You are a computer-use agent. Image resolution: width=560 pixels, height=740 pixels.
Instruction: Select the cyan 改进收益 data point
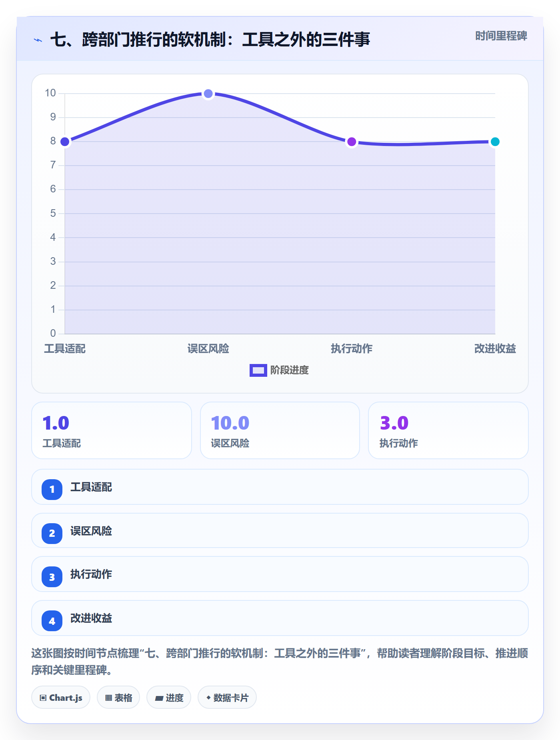pyautogui.click(x=495, y=142)
